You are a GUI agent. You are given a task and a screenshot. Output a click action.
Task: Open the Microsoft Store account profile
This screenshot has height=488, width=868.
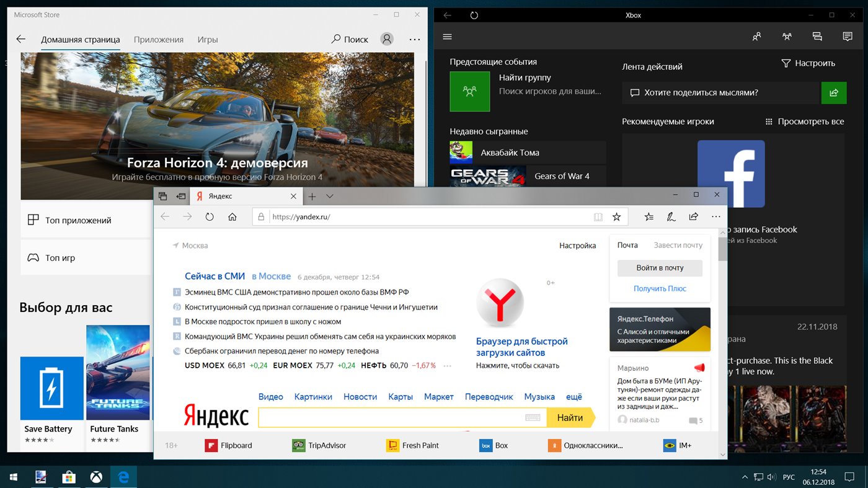[387, 39]
